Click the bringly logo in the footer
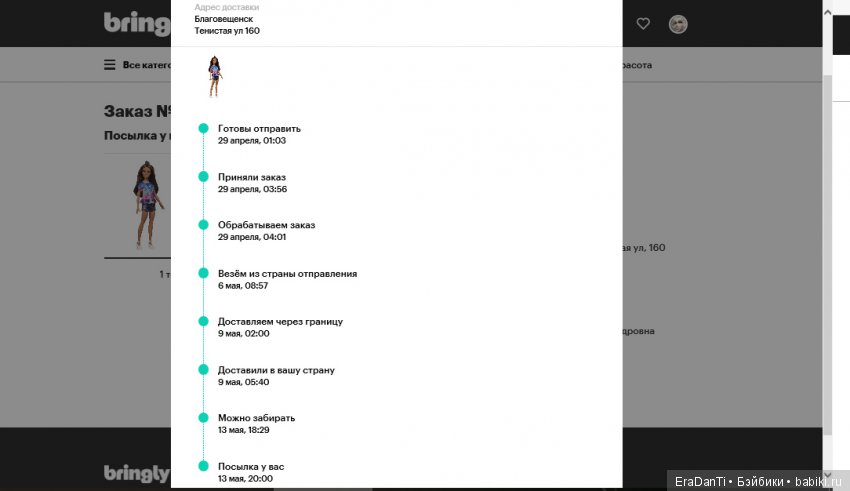This screenshot has height=491, width=850. click(x=137, y=473)
